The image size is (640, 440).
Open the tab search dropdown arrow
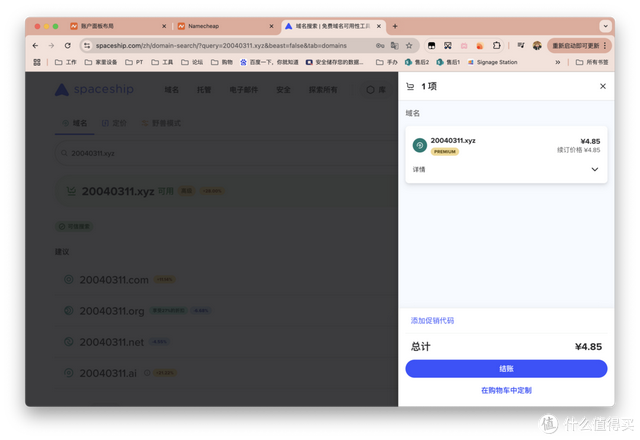click(605, 26)
